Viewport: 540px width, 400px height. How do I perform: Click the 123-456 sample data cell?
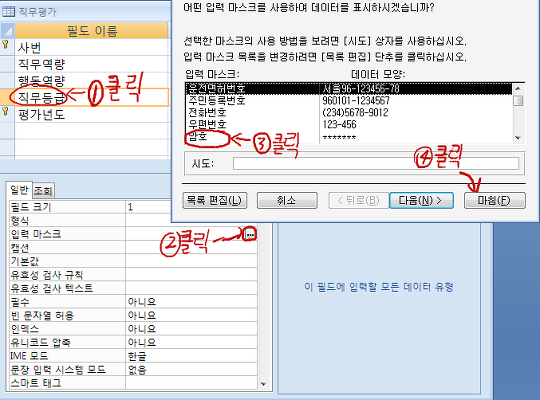tap(340, 124)
